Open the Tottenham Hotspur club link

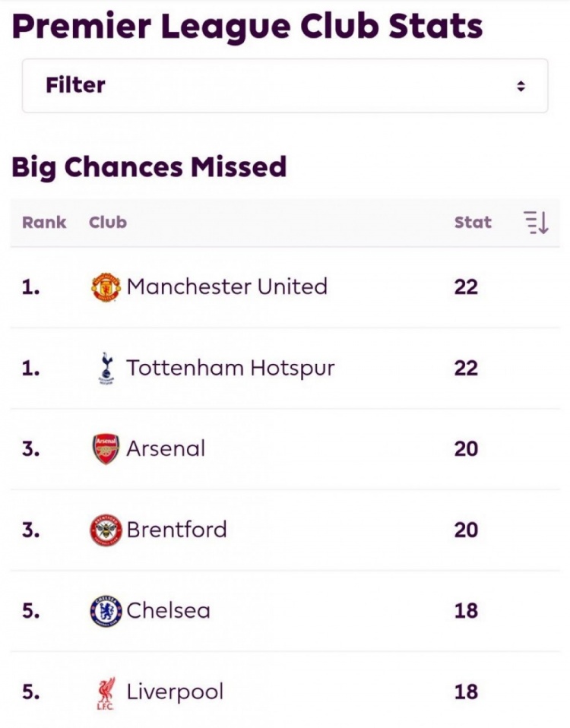tap(230, 368)
